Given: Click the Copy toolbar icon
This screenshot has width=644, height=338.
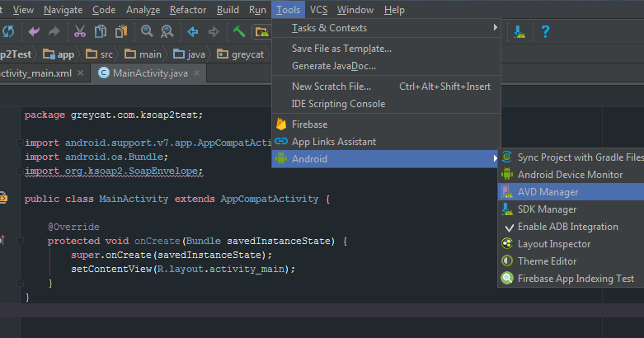Looking at the screenshot, I should tap(101, 31).
